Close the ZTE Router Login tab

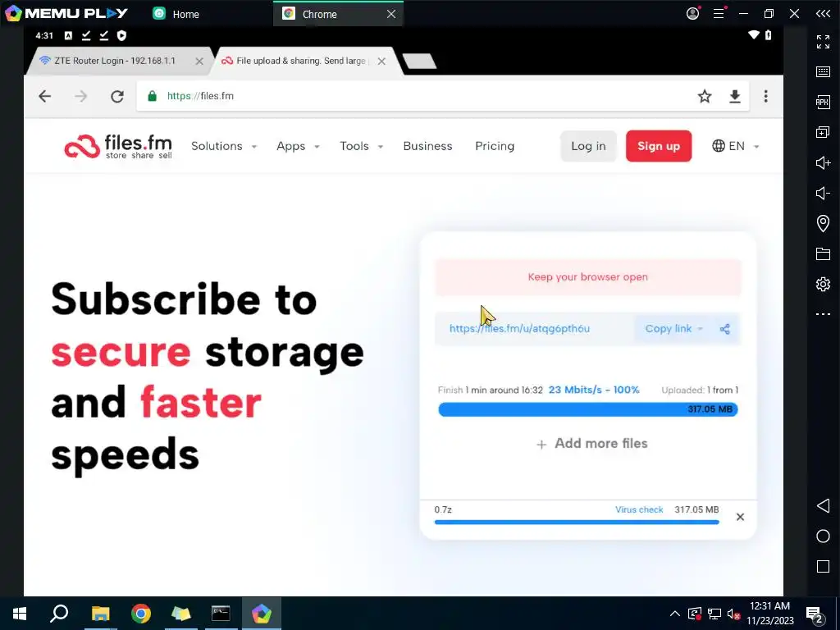click(x=199, y=62)
